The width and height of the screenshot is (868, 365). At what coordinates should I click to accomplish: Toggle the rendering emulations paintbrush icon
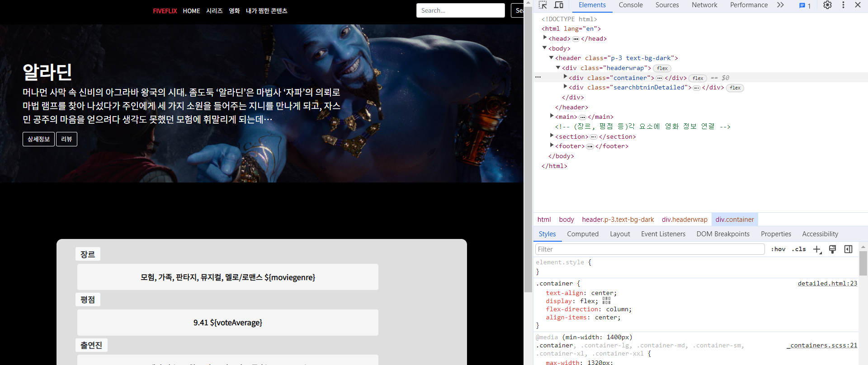click(x=832, y=249)
